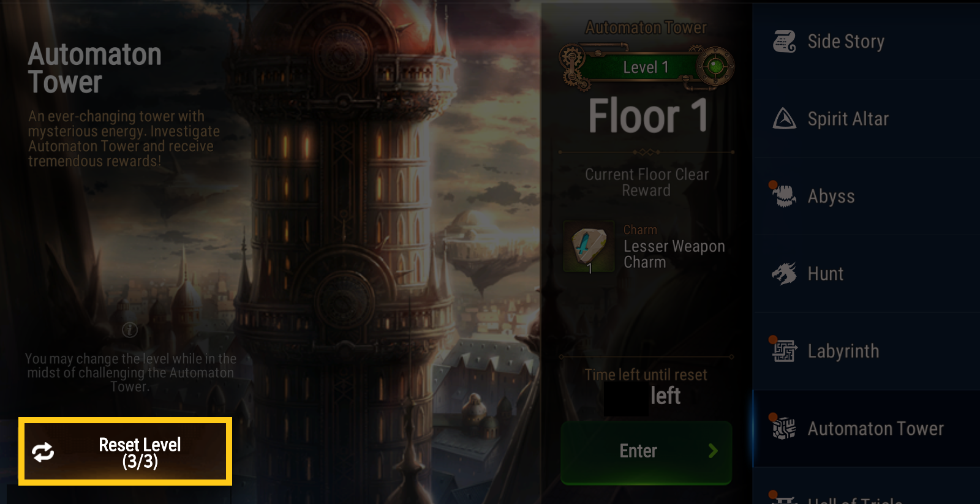Click the Lesser Weapon Charm reward icon
980x504 pixels.
[x=589, y=246]
